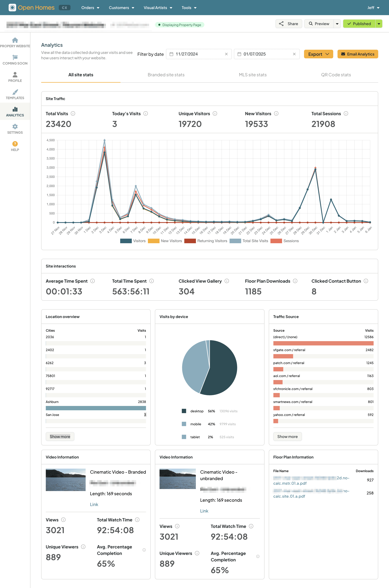Open the Coming Soon sign icon
Screen dimensions: 389x588
coord(15,58)
